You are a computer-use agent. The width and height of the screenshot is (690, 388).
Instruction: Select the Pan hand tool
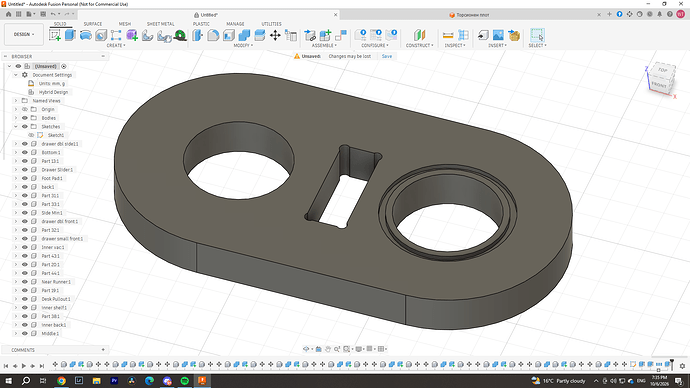click(x=328, y=349)
